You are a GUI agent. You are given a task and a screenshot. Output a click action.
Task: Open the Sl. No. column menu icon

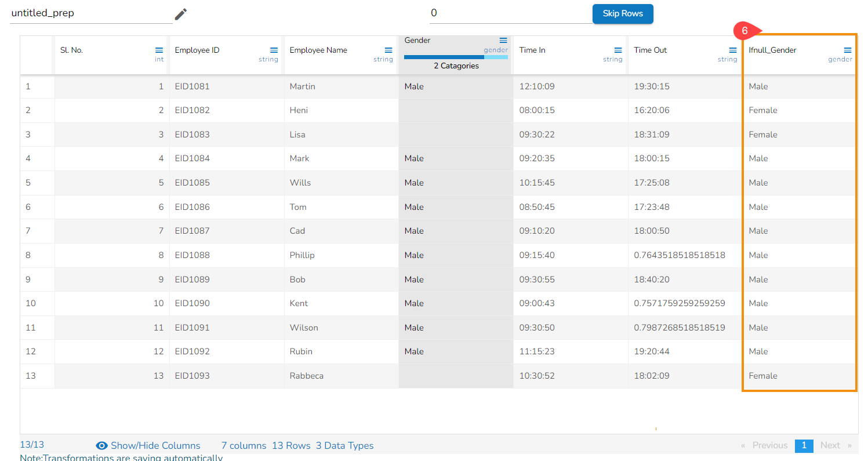point(159,50)
